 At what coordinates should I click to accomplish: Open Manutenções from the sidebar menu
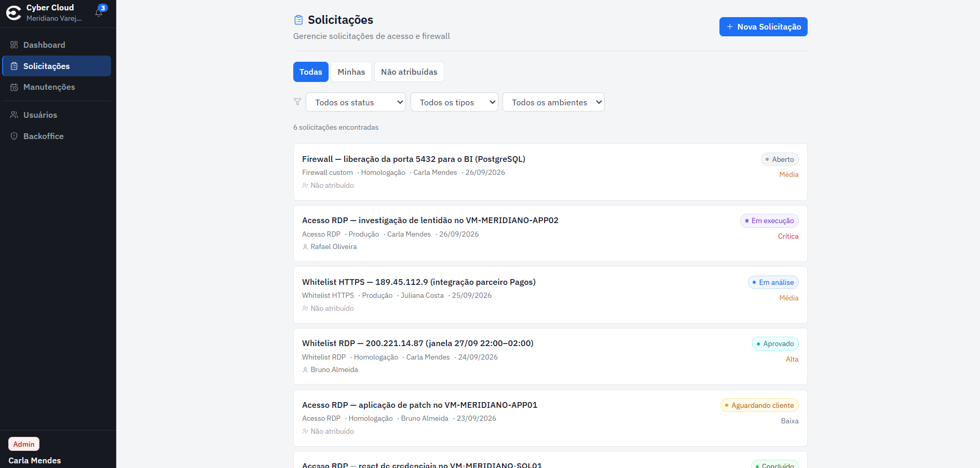(57, 87)
